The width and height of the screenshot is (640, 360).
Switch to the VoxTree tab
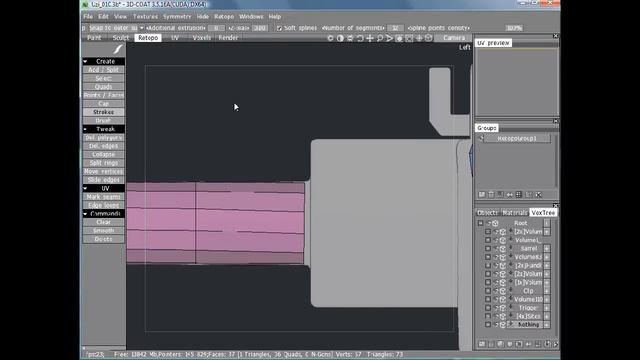click(x=543, y=213)
